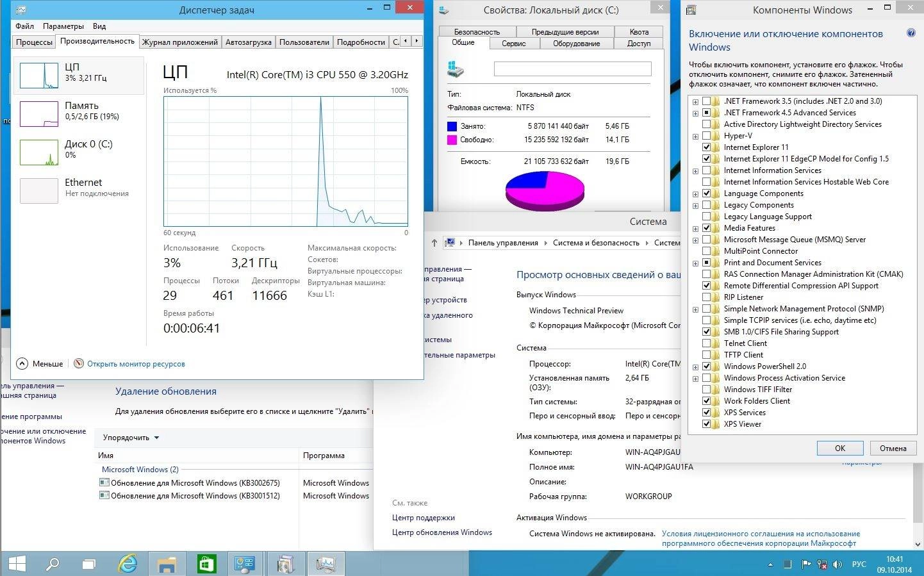
Task: Click the license terms Условия лицензионного соглашения link
Action: pos(761,538)
